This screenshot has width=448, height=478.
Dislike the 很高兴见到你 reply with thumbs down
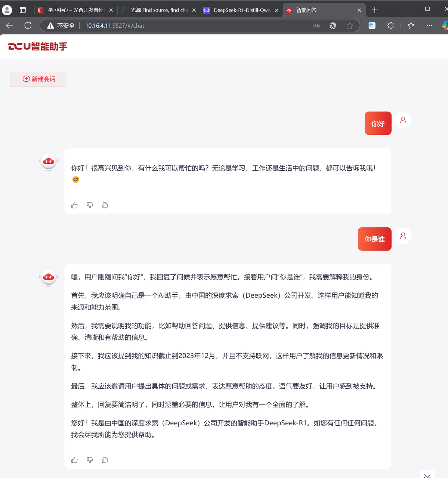90,205
